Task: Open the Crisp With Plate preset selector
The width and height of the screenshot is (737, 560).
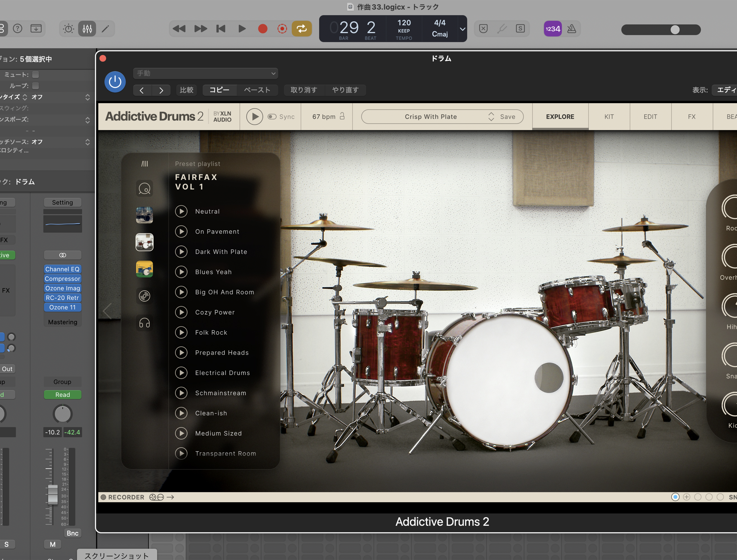Action: coord(431,117)
